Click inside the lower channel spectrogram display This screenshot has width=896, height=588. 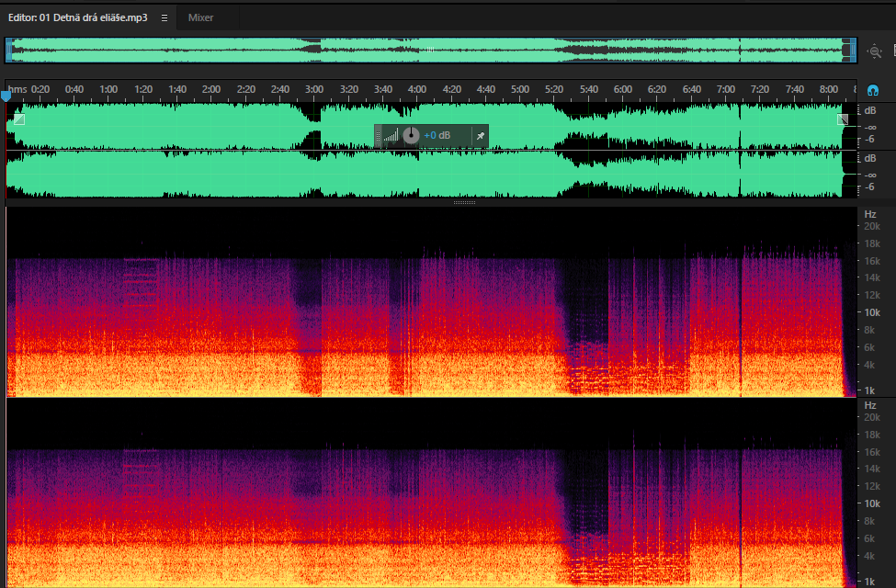coord(431,493)
